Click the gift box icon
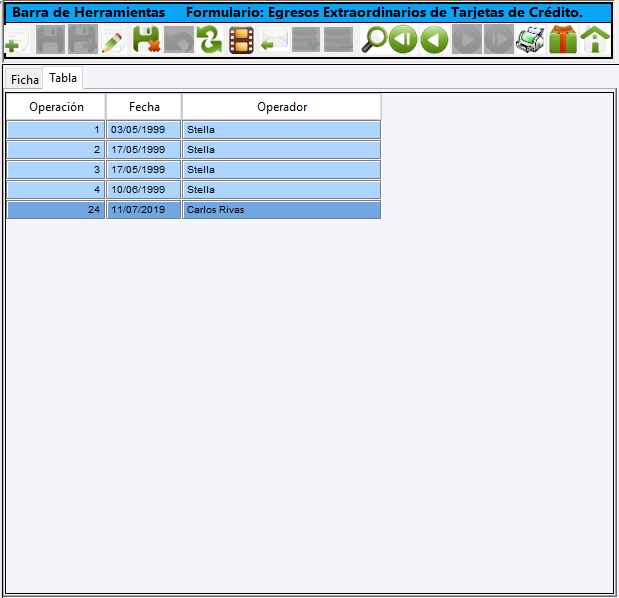The width and height of the screenshot is (619, 598). pos(563,39)
